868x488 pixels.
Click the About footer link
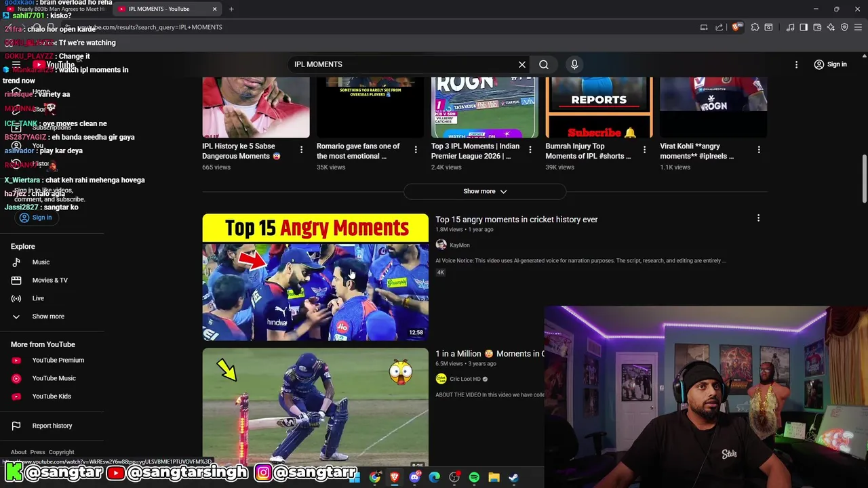[x=19, y=452]
